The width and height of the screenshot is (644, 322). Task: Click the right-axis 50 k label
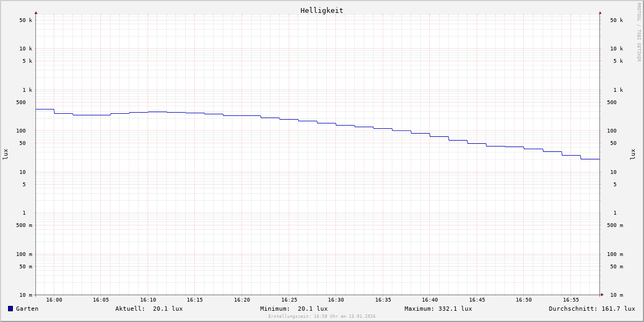pos(617,20)
